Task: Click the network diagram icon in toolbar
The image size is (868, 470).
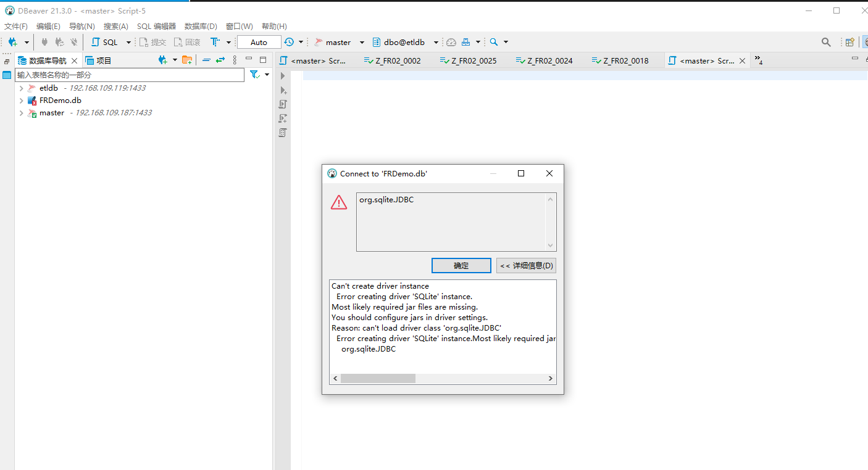Action: click(466, 42)
